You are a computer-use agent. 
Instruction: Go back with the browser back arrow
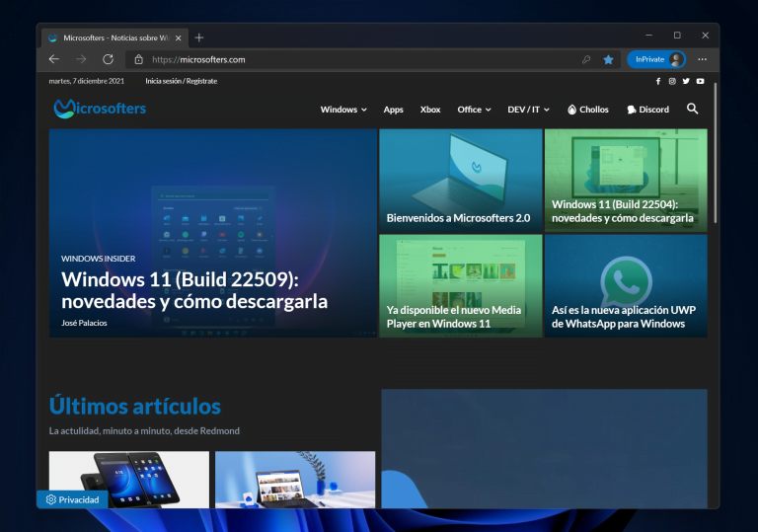(54, 59)
